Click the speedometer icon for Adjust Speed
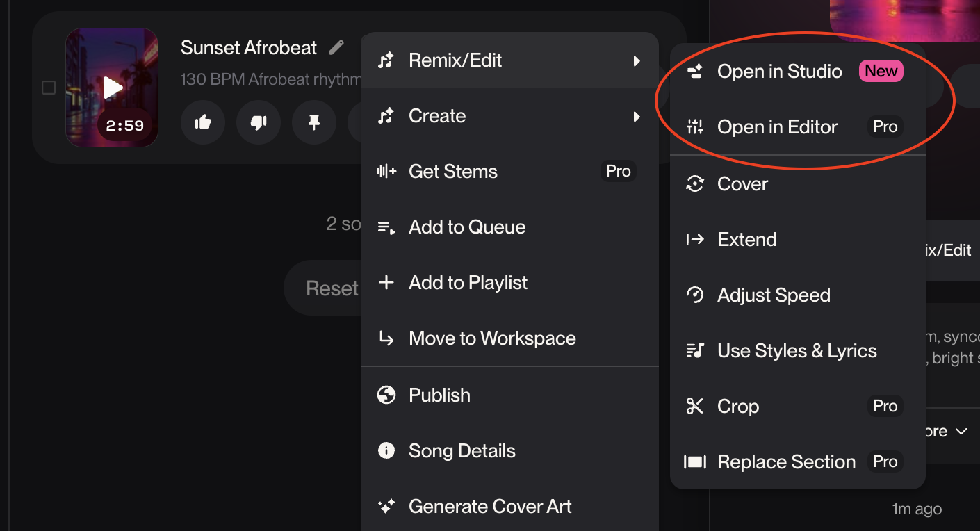Screen dimensions: 980x531 pos(694,295)
